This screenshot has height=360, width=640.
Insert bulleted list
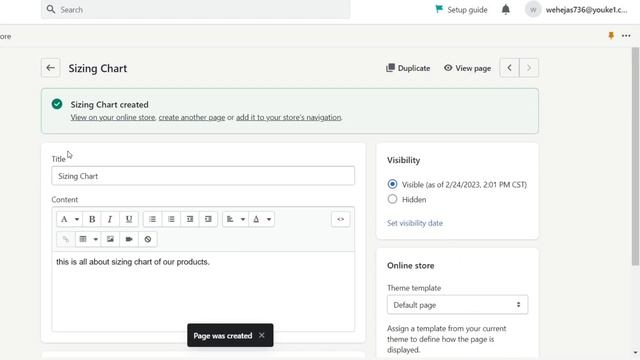click(x=152, y=219)
